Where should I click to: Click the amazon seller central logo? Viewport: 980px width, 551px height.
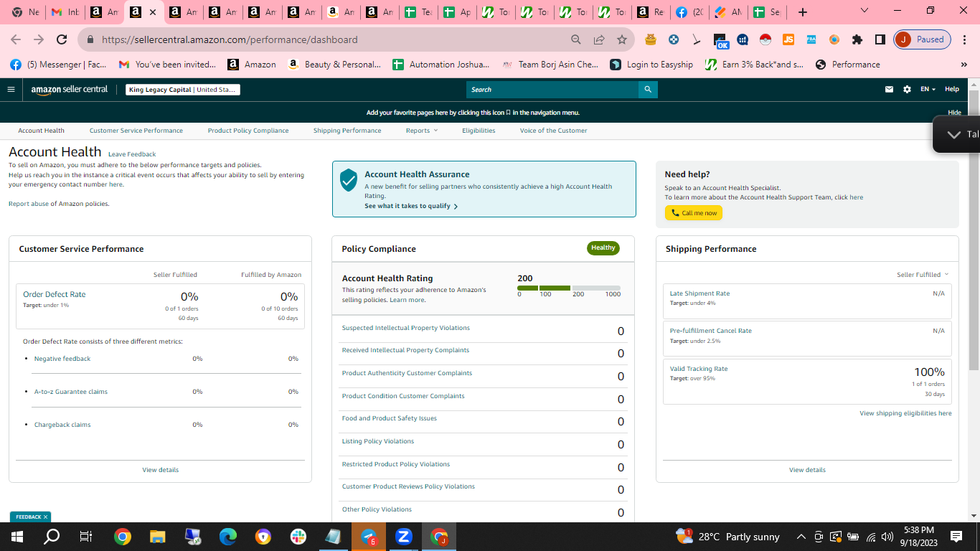coord(70,90)
